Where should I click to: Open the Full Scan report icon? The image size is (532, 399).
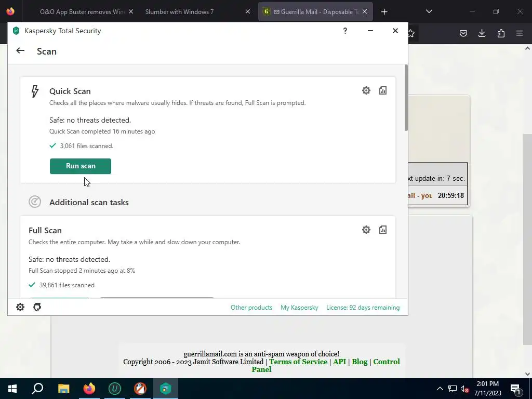tap(383, 230)
